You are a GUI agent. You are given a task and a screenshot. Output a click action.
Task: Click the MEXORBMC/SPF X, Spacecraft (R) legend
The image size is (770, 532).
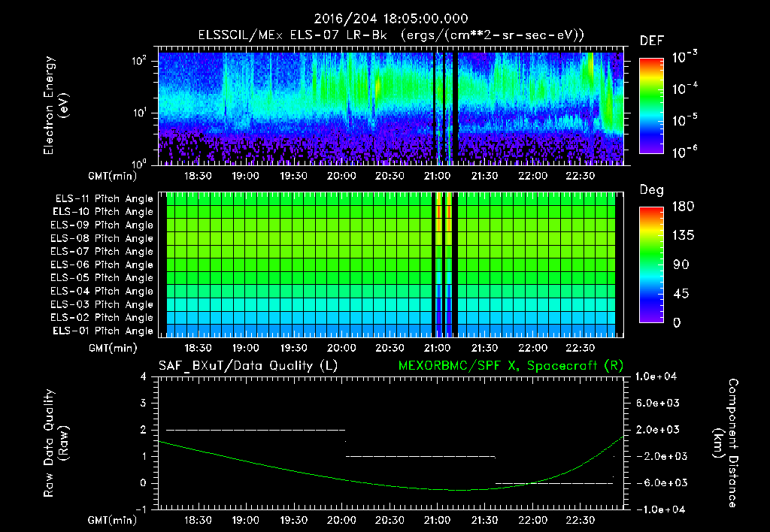[x=511, y=366]
